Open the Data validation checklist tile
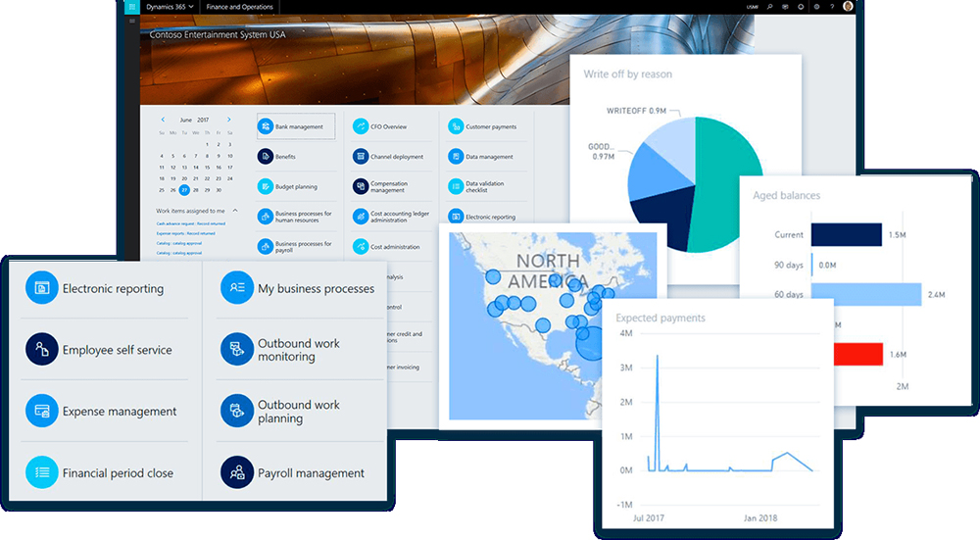The height and width of the screenshot is (540, 980). tap(486, 186)
